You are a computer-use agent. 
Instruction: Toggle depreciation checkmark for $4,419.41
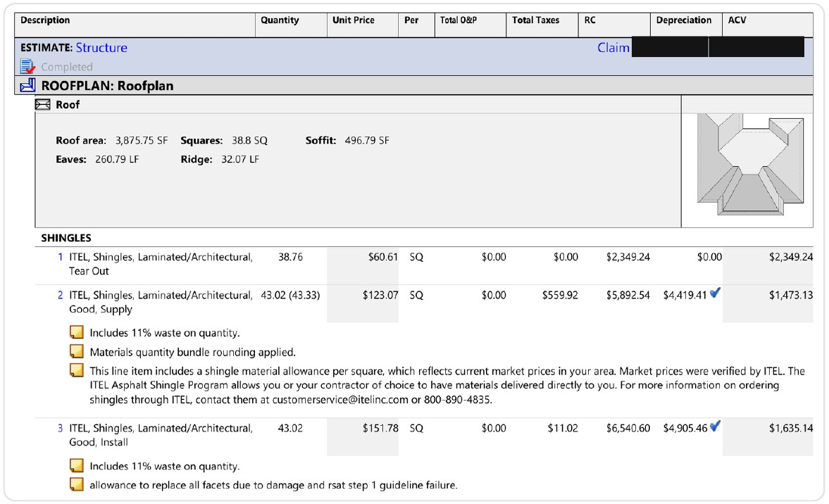pos(716,292)
